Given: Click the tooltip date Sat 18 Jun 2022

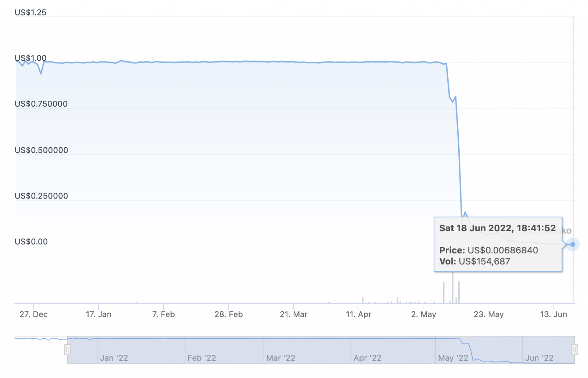Looking at the screenshot, I should (x=476, y=228).
